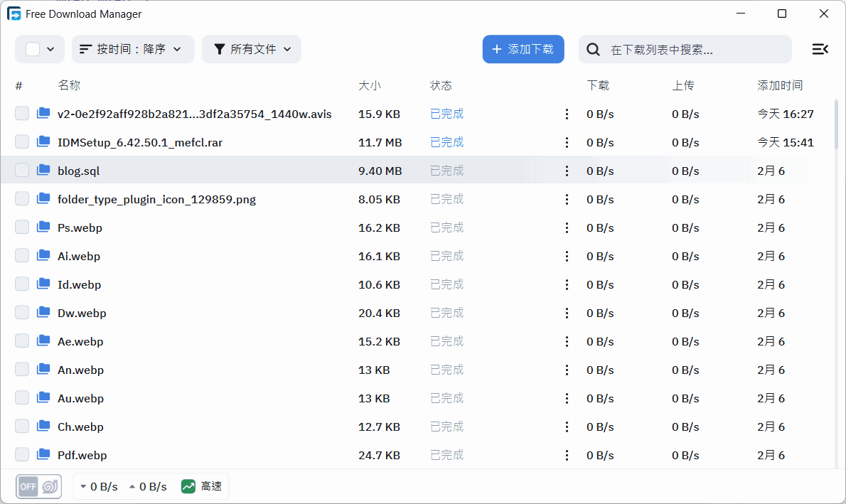Image resolution: width=846 pixels, height=504 pixels.
Task: Click folder icon beside Dw.webp
Action: coord(43,312)
